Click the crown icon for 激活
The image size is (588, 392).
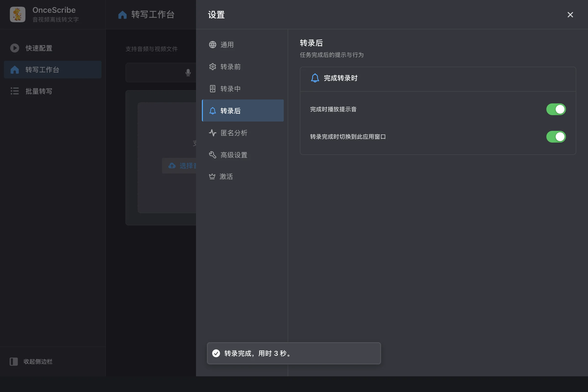tap(212, 176)
